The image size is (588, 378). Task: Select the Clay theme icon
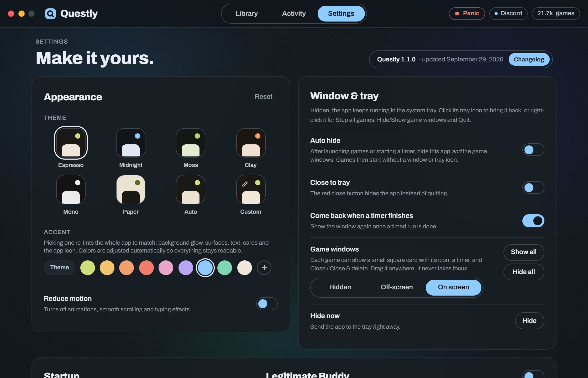(x=251, y=143)
